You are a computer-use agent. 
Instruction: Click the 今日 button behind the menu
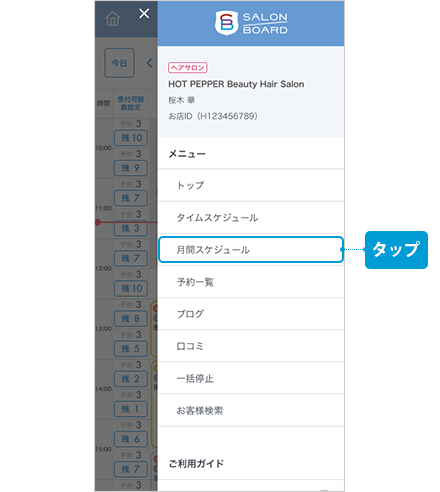(x=119, y=63)
